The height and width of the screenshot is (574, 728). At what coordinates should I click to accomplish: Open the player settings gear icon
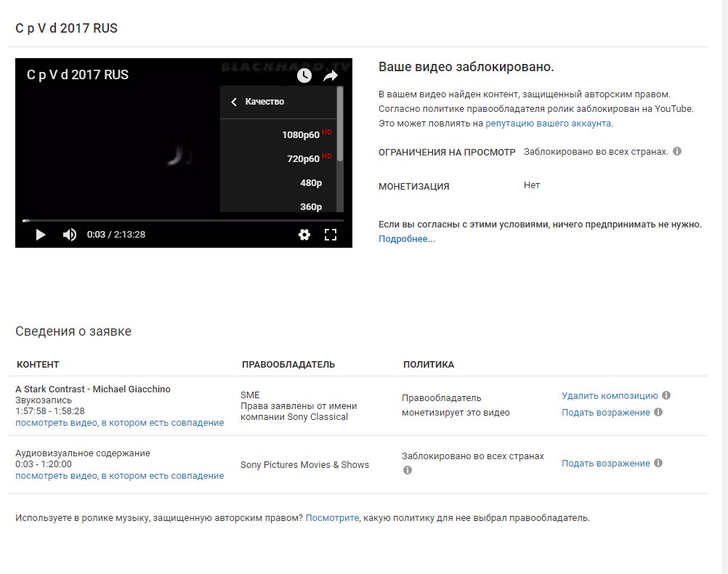pyautogui.click(x=304, y=235)
